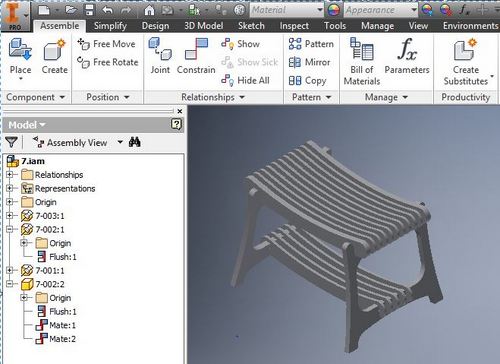Click the Home view icon

149,10
